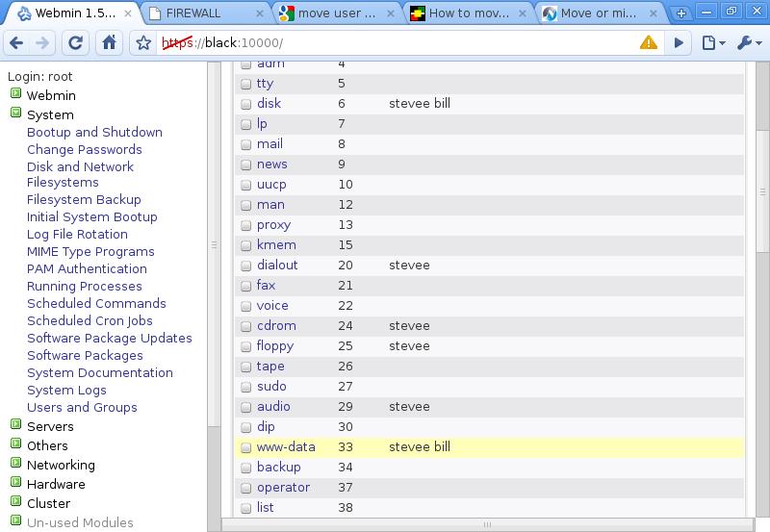Expand the Networking category
Image resolution: width=770 pixels, height=532 pixels.
tap(16, 465)
